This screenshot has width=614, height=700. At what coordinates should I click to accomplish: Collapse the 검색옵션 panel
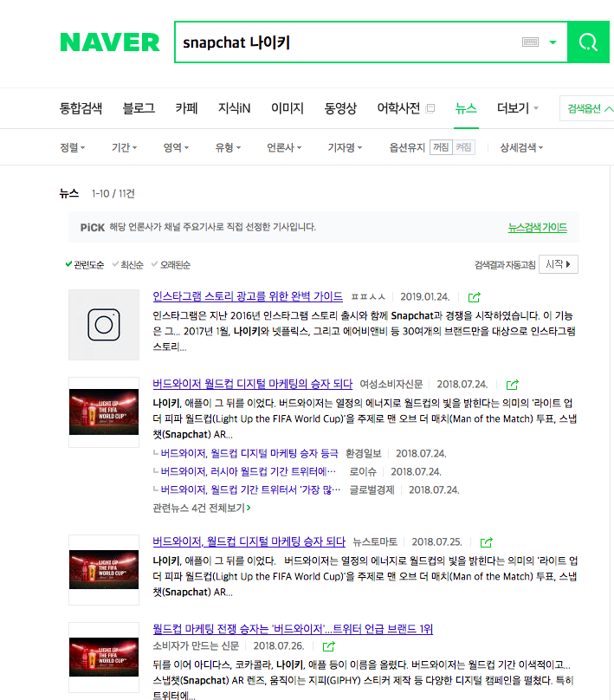coord(589,108)
